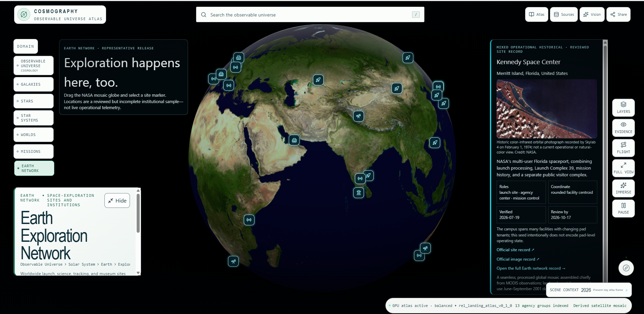Click the Share button

point(618,14)
